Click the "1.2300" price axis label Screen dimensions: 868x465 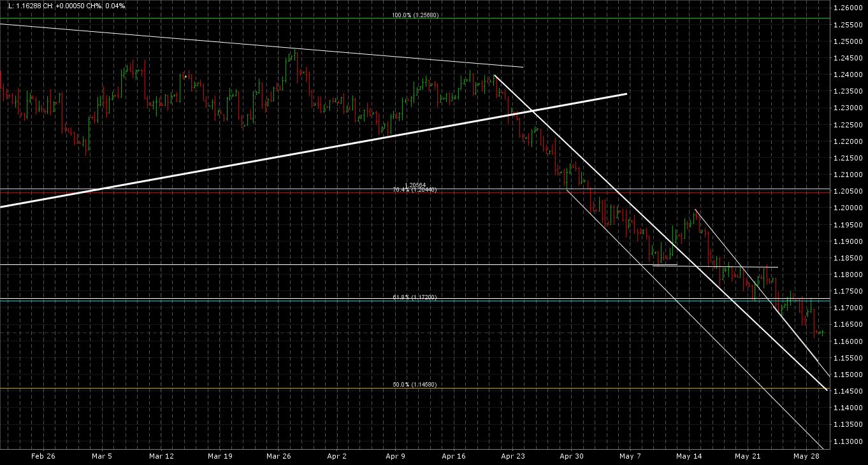(x=847, y=108)
